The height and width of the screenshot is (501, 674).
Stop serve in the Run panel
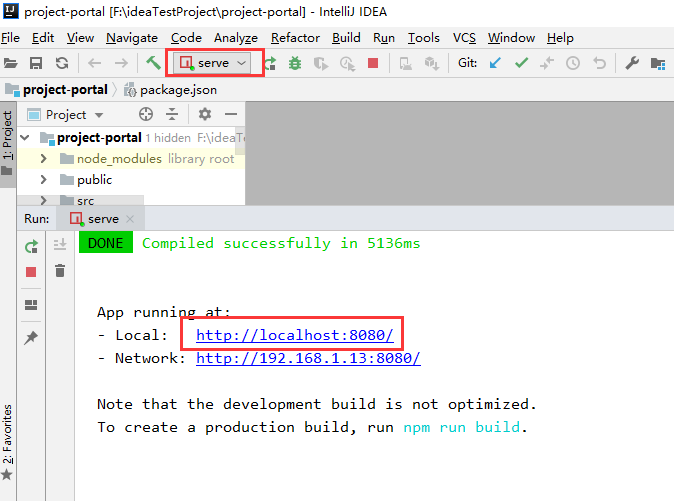[31, 272]
